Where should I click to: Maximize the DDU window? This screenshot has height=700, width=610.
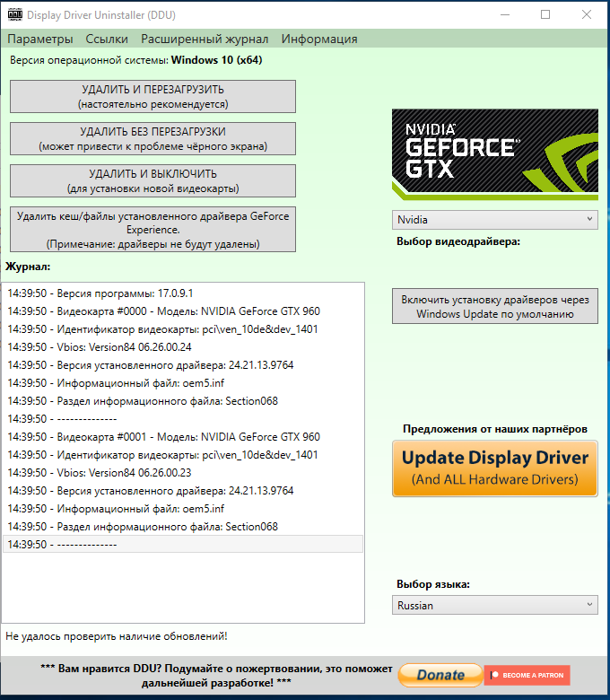(545, 14)
